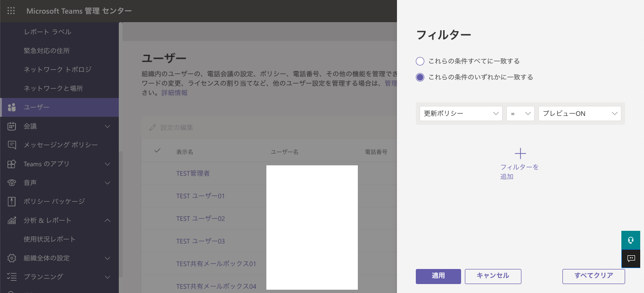Click the キャンセル button
Viewport: 644px width, 293px height.
coord(493,277)
